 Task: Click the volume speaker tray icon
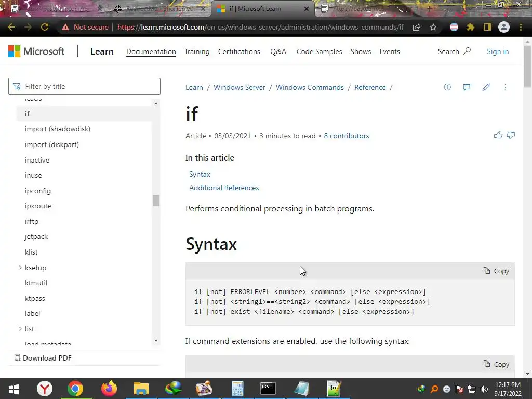point(484,389)
